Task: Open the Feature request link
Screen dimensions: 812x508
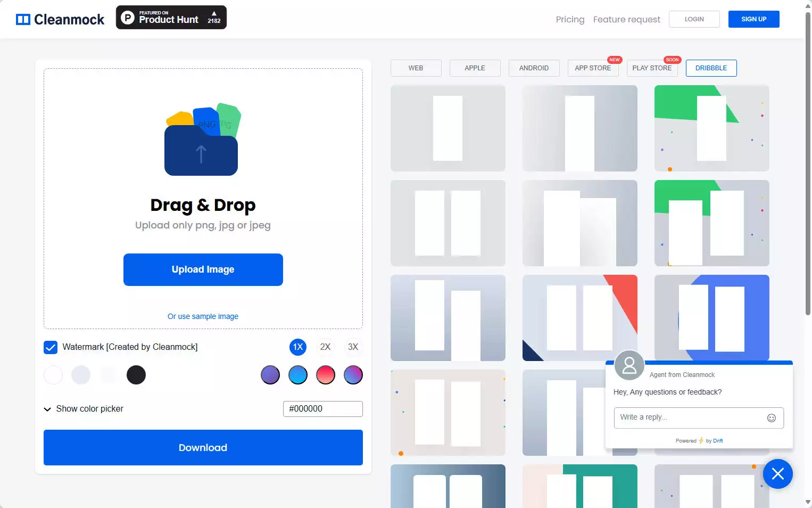Action: (627, 20)
